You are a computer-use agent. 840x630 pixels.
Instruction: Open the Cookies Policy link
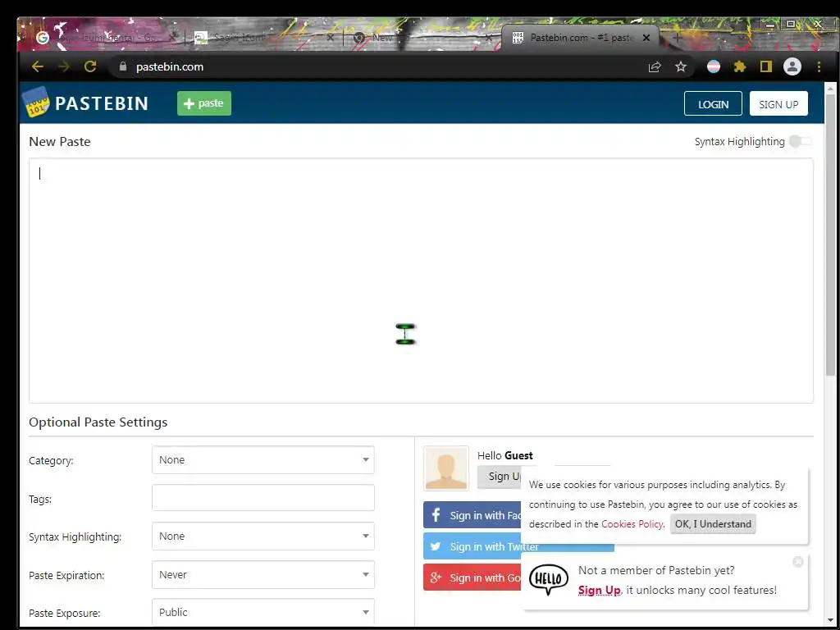(632, 524)
